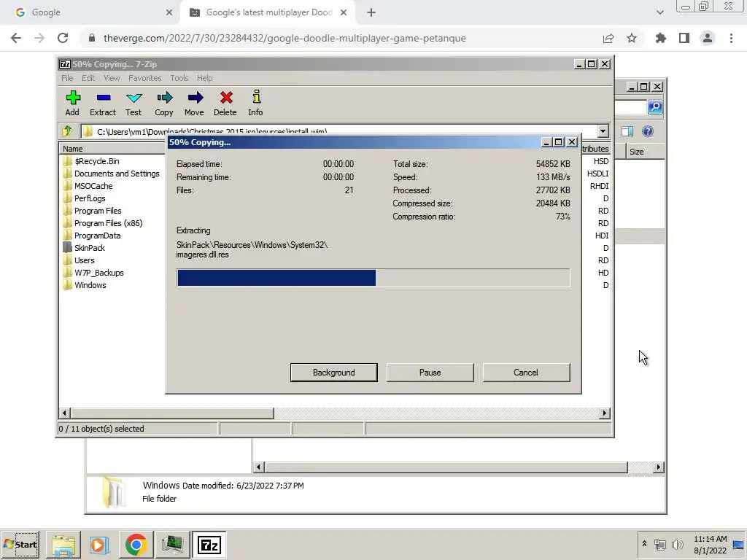Open Chrome side panel icon

(x=684, y=38)
